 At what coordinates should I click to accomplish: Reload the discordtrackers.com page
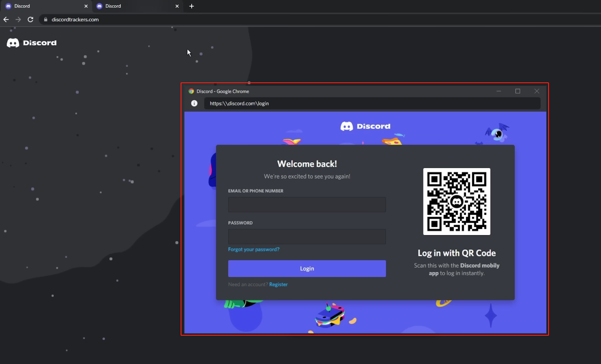(x=30, y=20)
